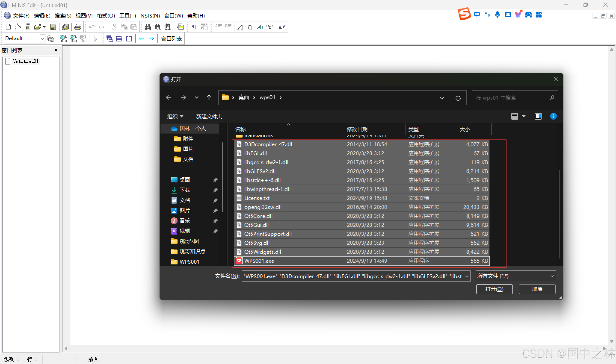The image size is (616, 364).
Task: Open the 帮助(H) menu
Action: [196, 16]
